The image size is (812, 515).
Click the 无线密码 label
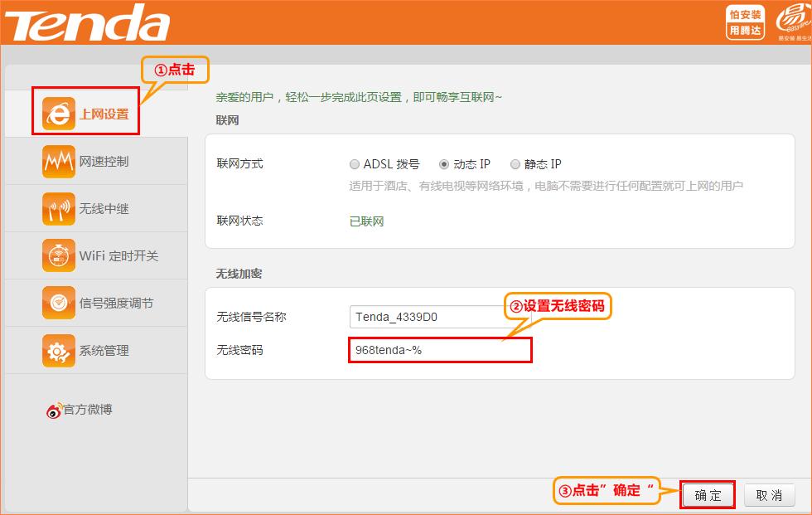(239, 350)
